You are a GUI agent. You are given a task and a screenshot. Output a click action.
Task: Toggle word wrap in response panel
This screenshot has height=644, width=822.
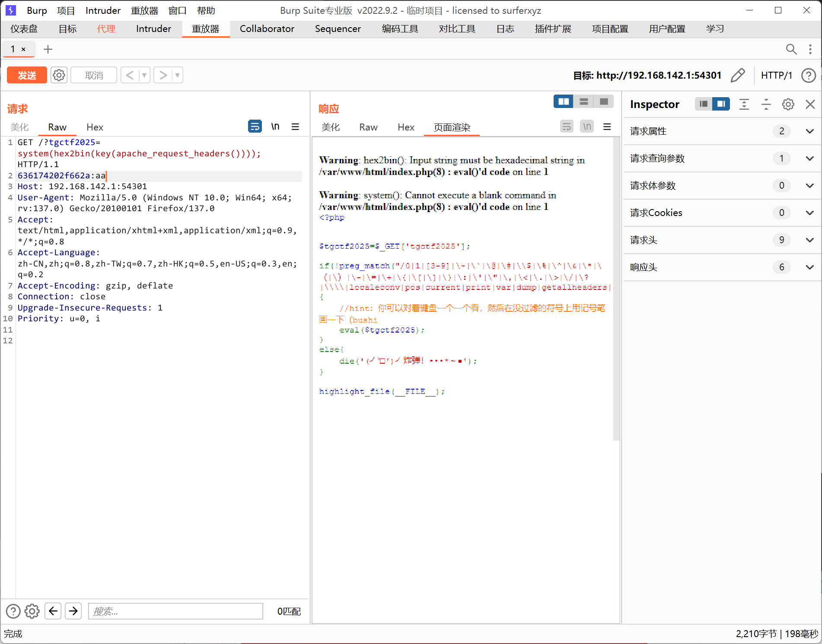[x=567, y=127]
